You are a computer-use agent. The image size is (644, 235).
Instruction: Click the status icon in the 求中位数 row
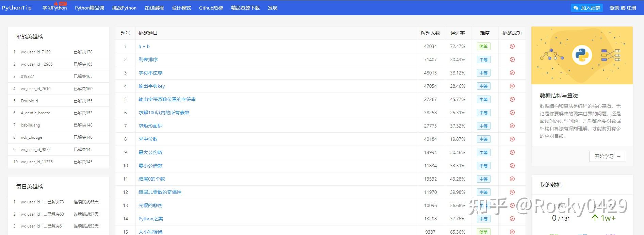(x=512, y=139)
